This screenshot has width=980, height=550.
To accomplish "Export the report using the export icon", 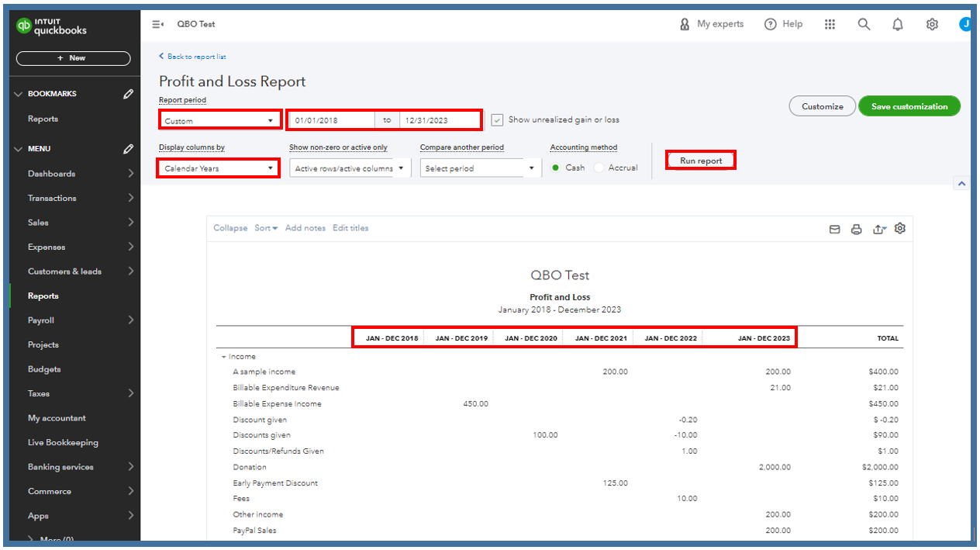I will (x=879, y=230).
